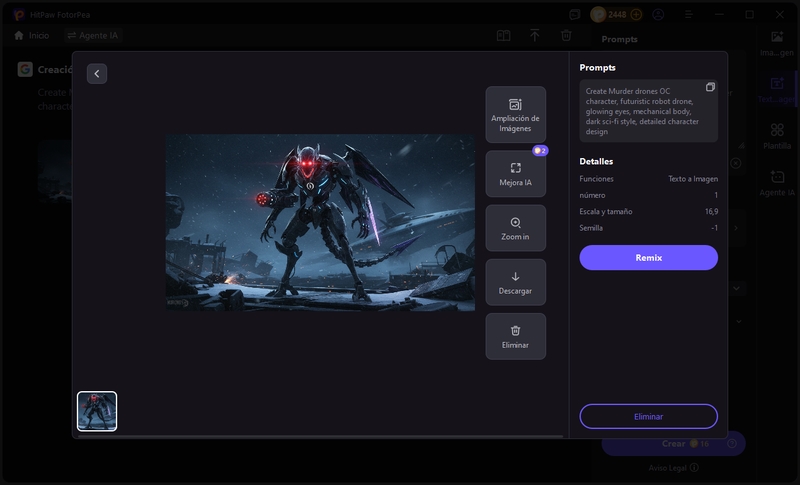Download image with Descargar button
This screenshot has height=485, width=800.
pyautogui.click(x=515, y=283)
